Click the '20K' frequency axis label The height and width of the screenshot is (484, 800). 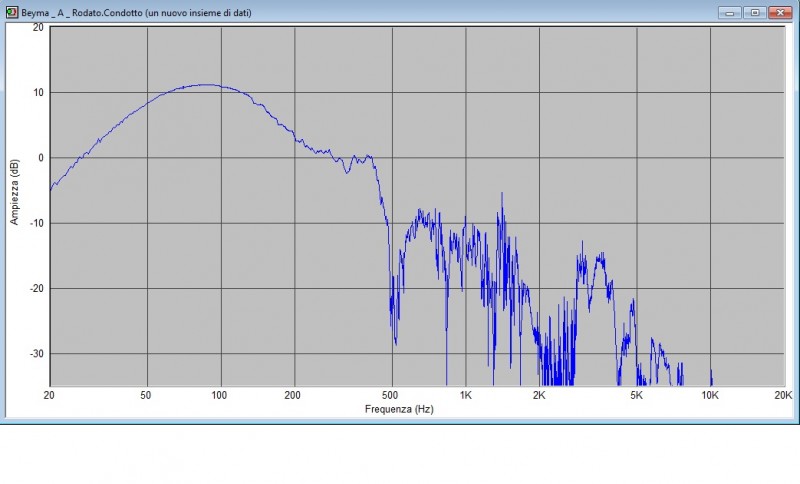[783, 395]
